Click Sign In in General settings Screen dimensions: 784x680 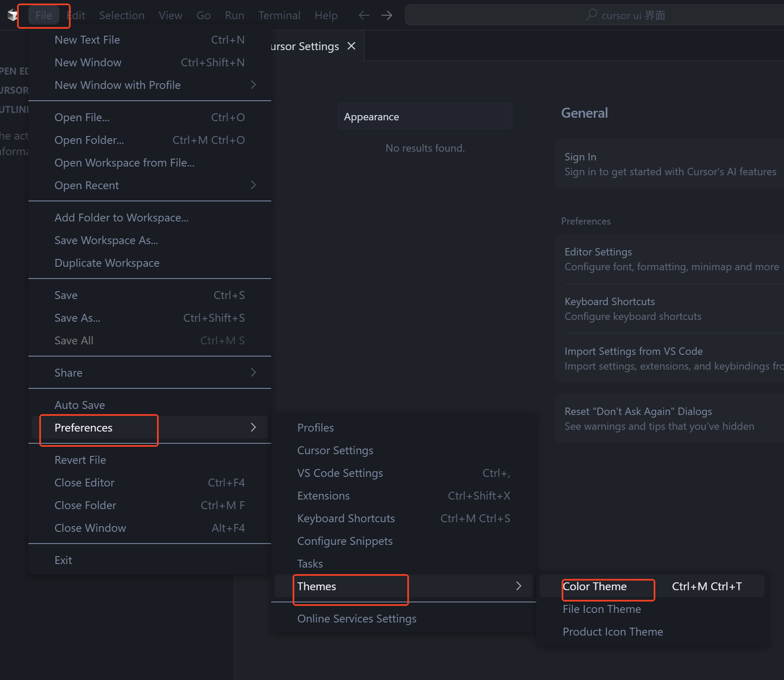pos(669,164)
